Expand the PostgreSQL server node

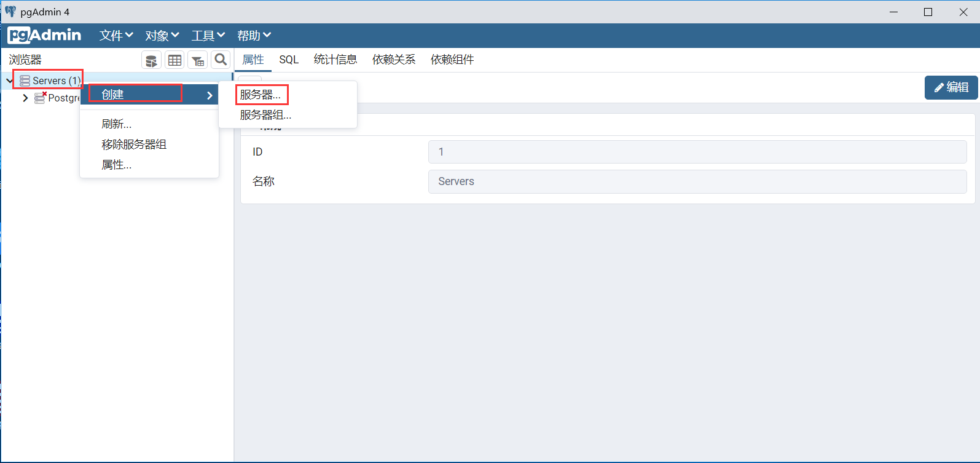(x=25, y=98)
